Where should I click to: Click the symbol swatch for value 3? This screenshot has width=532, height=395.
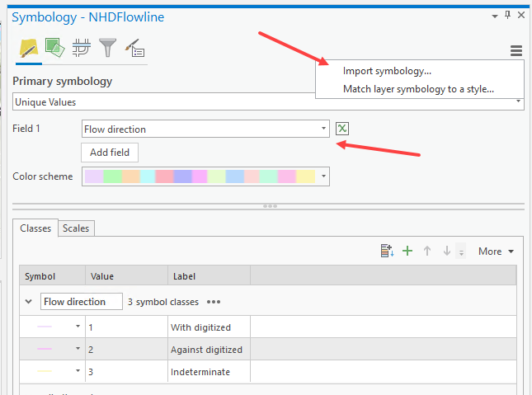(x=45, y=371)
